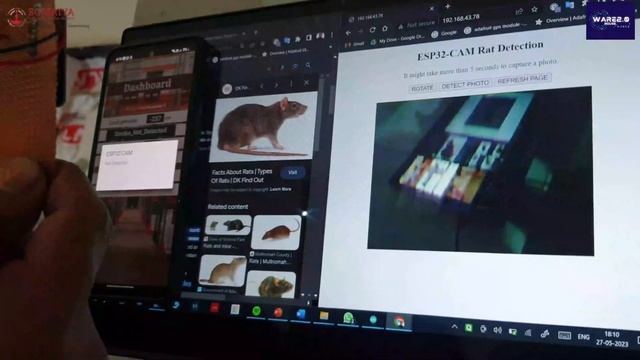
Task: Open the light brown rat related thumbnail
Action: pos(223,270)
